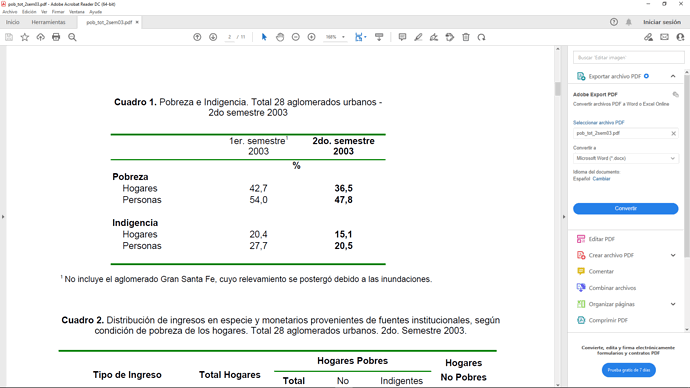Open the Firmar menu
Image resolution: width=690 pixels, height=388 pixels.
pos(58,12)
